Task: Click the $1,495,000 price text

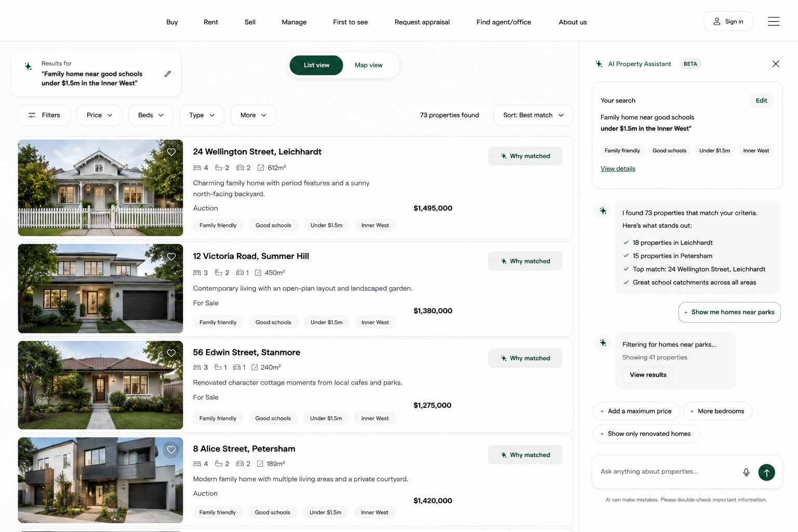Action: coord(433,208)
